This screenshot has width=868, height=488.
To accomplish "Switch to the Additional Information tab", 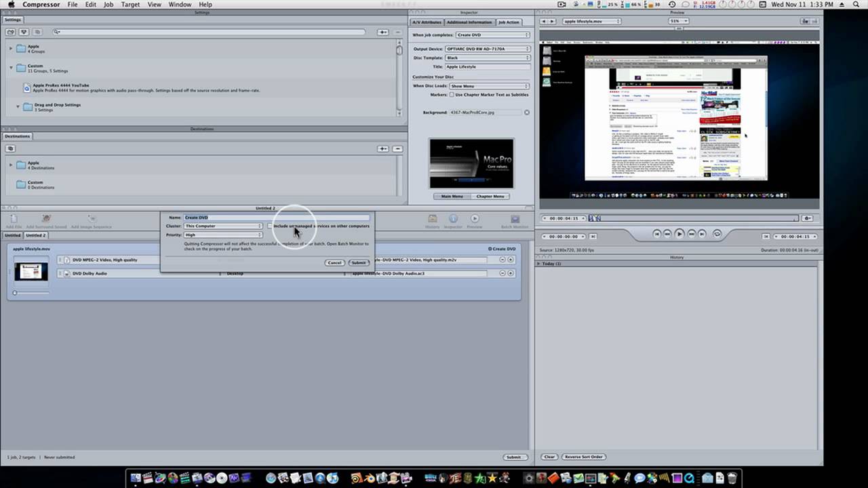I will click(x=469, y=22).
